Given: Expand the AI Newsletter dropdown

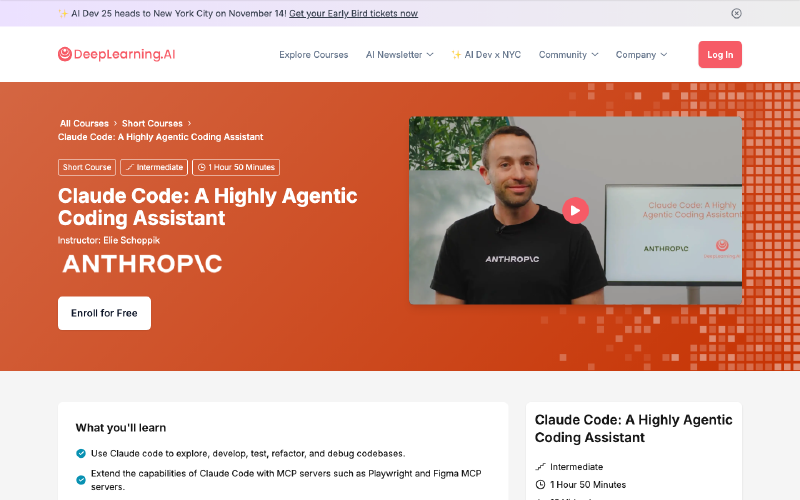Looking at the screenshot, I should (399, 55).
